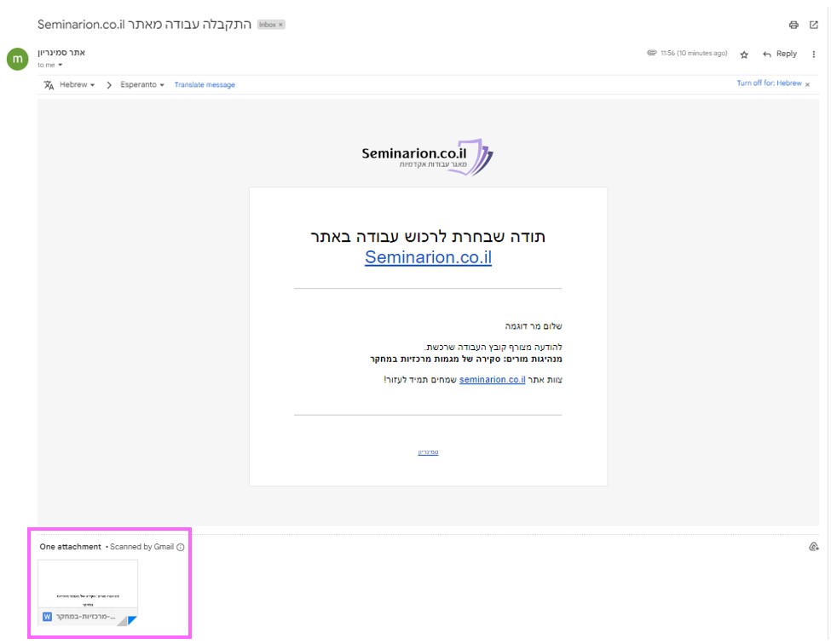
Task: Print the email with the printer icon
Action: coord(793,25)
